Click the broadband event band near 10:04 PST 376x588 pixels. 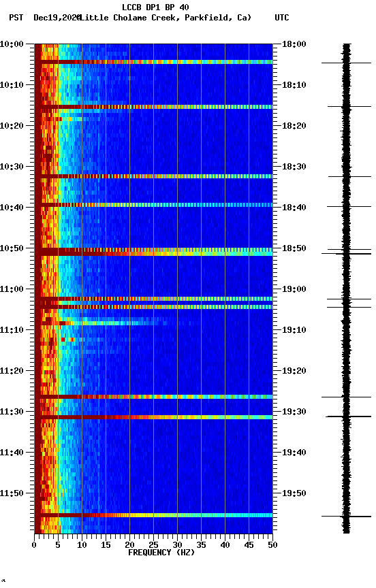point(153,62)
